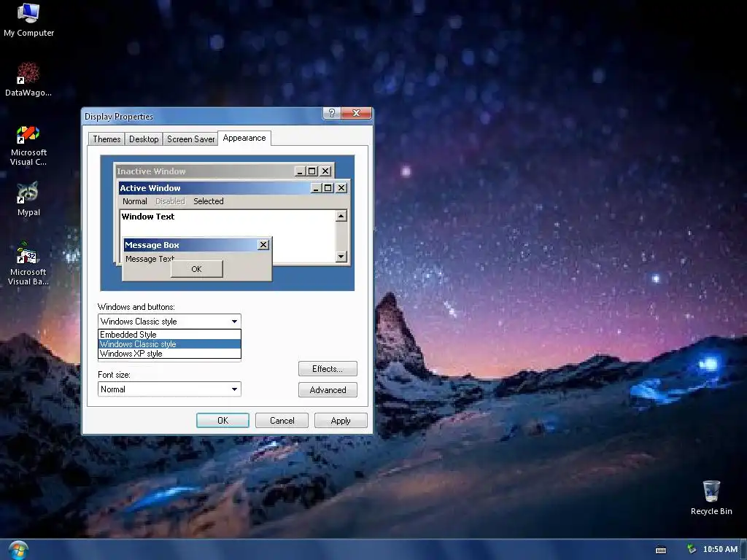Click the preview Message Box close X
The width and height of the screenshot is (747, 560).
click(x=263, y=245)
